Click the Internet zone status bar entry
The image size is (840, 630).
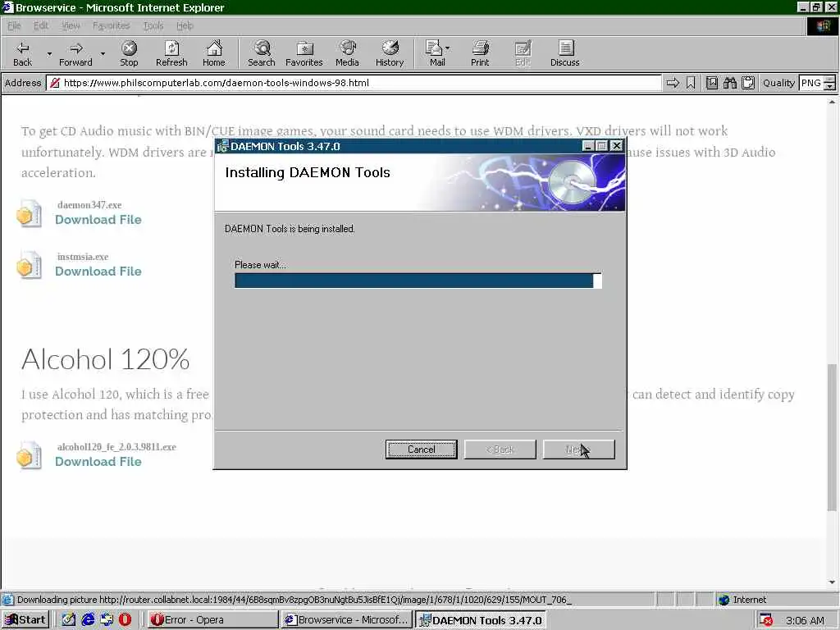click(742, 600)
